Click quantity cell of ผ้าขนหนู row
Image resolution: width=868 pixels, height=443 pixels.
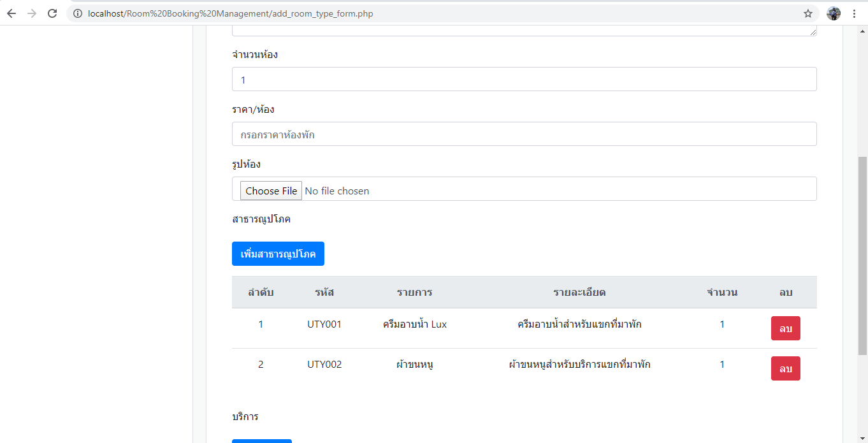tap(722, 365)
